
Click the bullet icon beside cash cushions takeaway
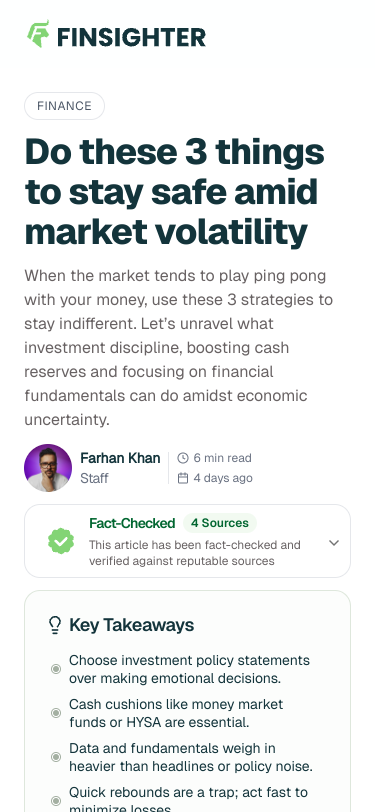point(56,713)
